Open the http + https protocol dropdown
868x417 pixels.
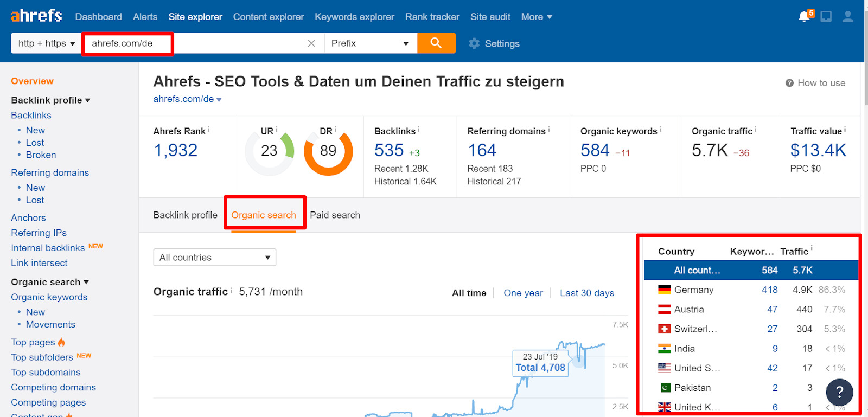pos(46,43)
